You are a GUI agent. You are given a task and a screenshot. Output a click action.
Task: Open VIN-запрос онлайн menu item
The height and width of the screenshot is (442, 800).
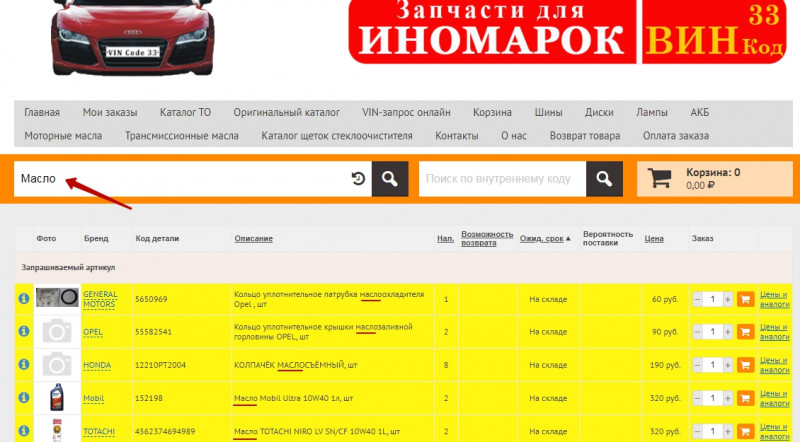[x=406, y=112]
